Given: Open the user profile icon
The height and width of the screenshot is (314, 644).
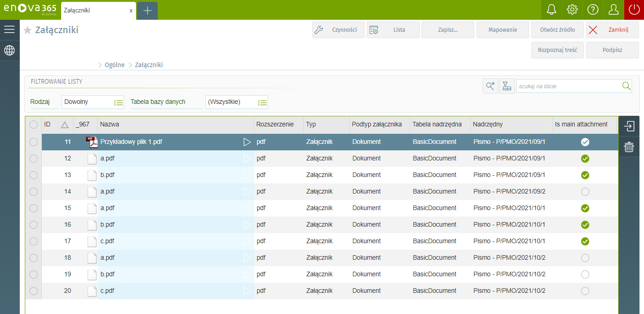Looking at the screenshot, I should [613, 10].
